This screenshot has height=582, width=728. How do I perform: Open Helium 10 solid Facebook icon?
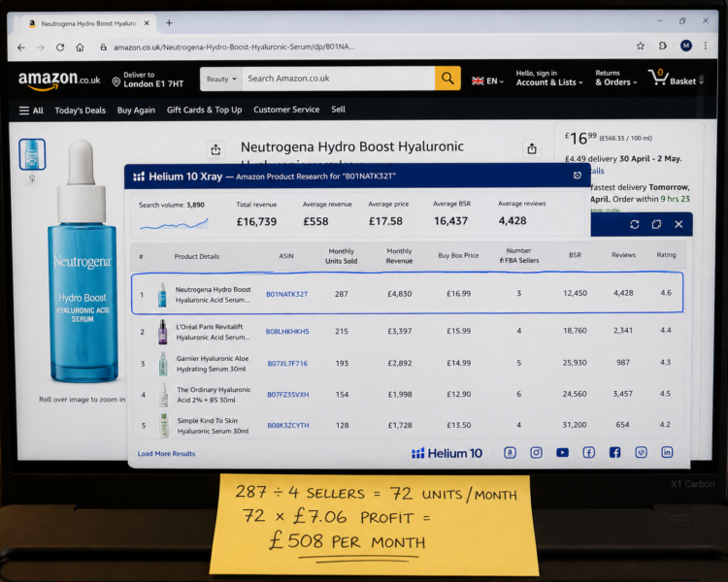(614, 453)
